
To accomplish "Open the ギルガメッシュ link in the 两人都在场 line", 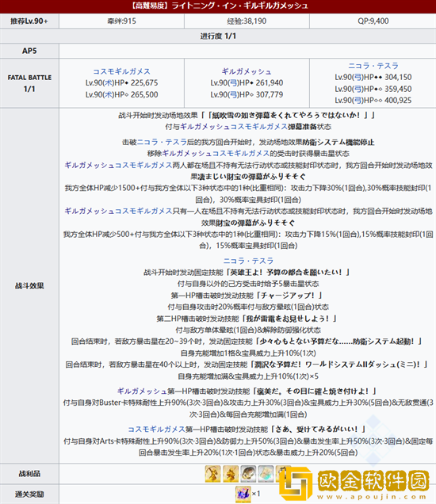I will 90,165.
